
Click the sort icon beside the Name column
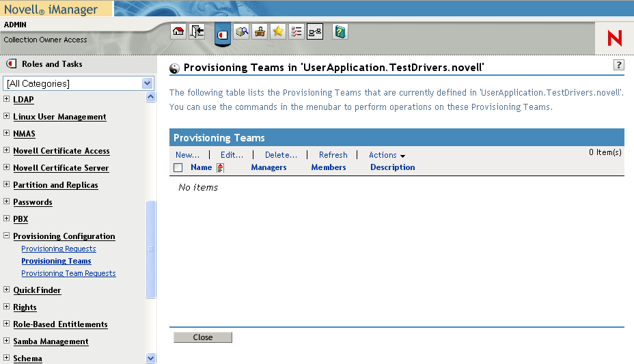220,167
